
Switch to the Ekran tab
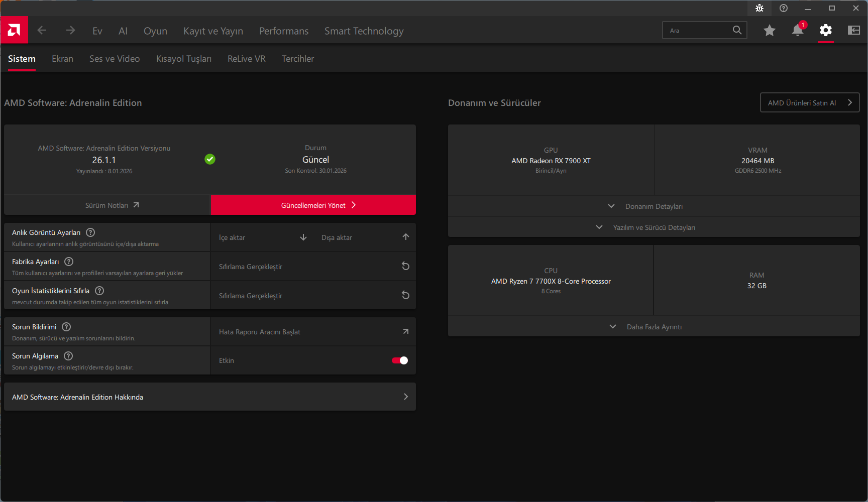[62, 59]
